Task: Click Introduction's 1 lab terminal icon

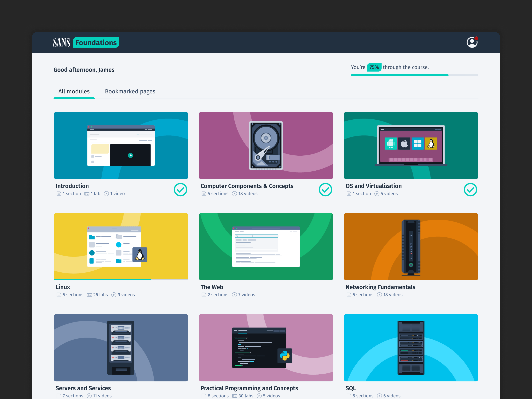Action: pos(87,194)
